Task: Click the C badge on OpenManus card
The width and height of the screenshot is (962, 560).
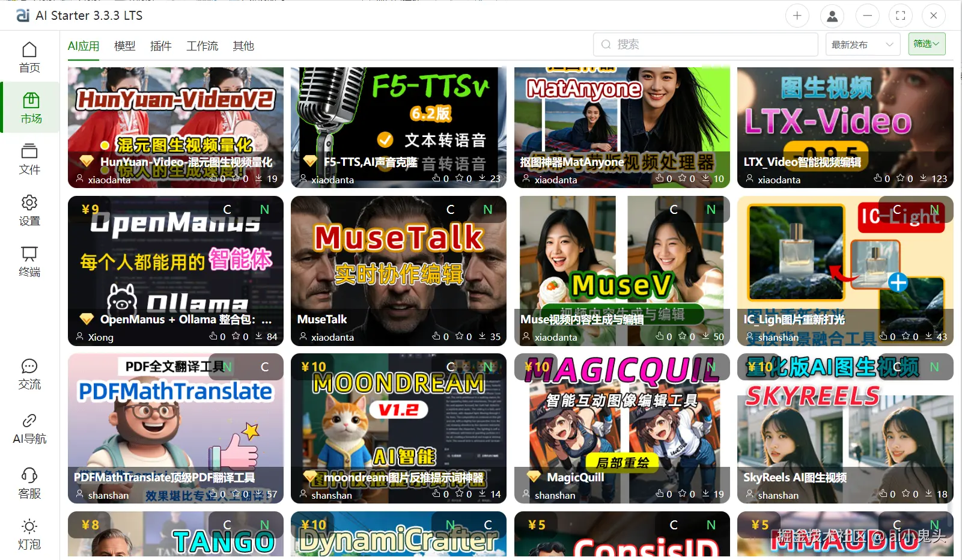Action: click(227, 209)
